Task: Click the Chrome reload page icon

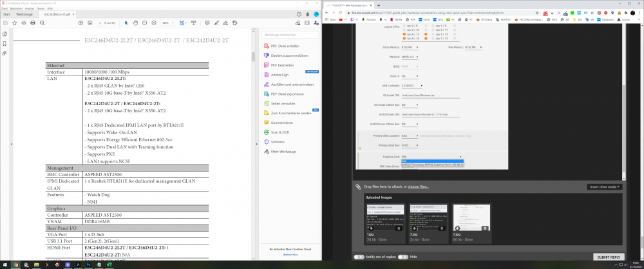Action: [341, 13]
